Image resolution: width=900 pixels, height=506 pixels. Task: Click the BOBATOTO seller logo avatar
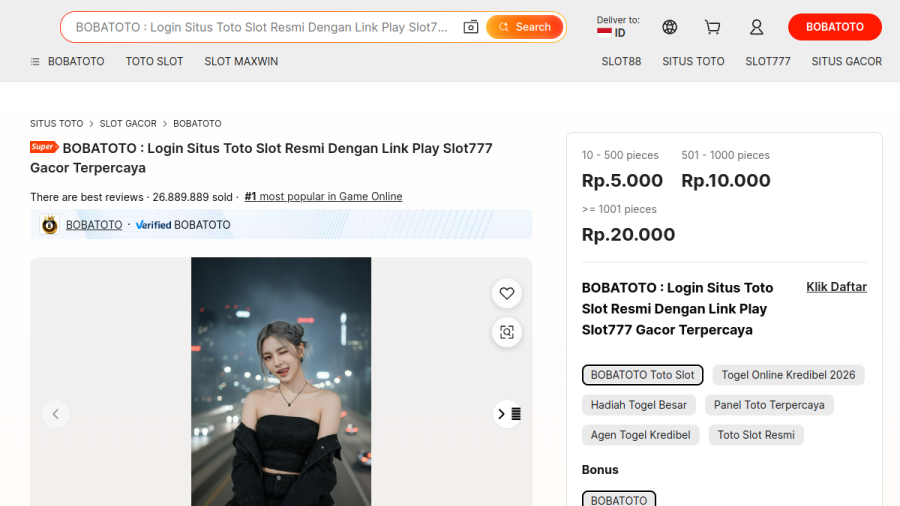[49, 224]
